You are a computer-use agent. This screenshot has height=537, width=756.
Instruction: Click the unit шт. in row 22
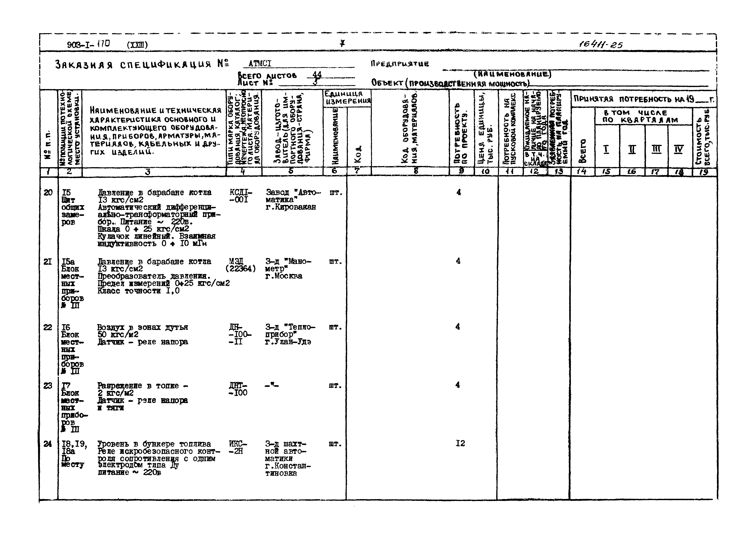pyautogui.click(x=335, y=327)
